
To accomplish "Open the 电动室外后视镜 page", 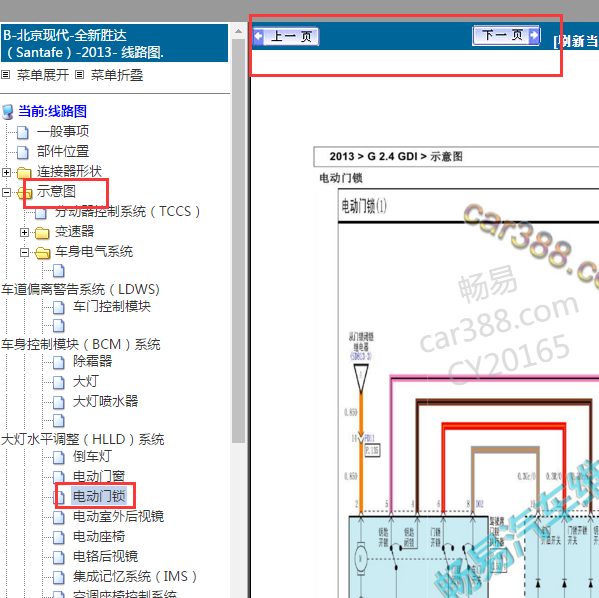I will [x=119, y=516].
